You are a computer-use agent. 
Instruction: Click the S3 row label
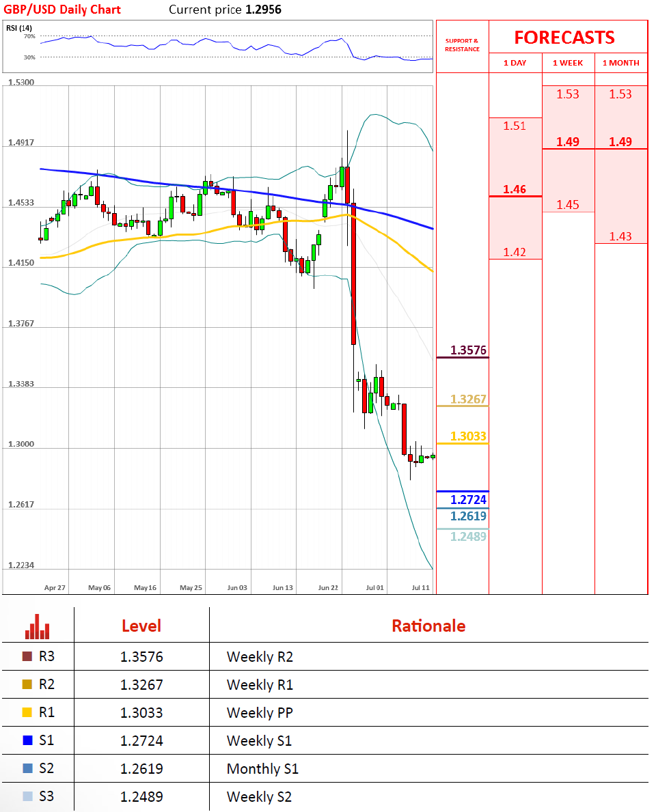pos(46,796)
